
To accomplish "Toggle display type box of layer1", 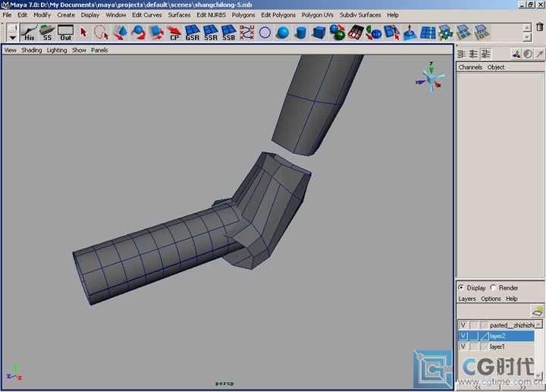I will pyautogui.click(x=473, y=347).
